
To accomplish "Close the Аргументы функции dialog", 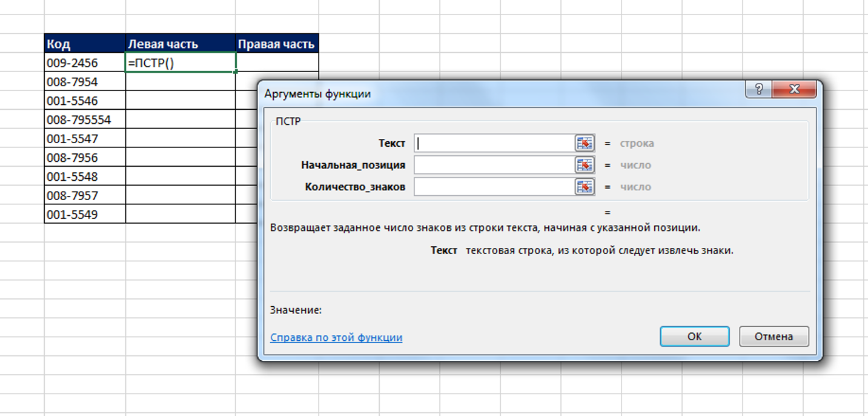I will (794, 90).
